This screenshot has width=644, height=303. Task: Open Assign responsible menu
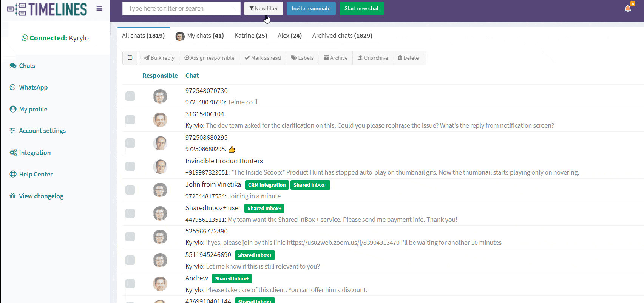(209, 58)
